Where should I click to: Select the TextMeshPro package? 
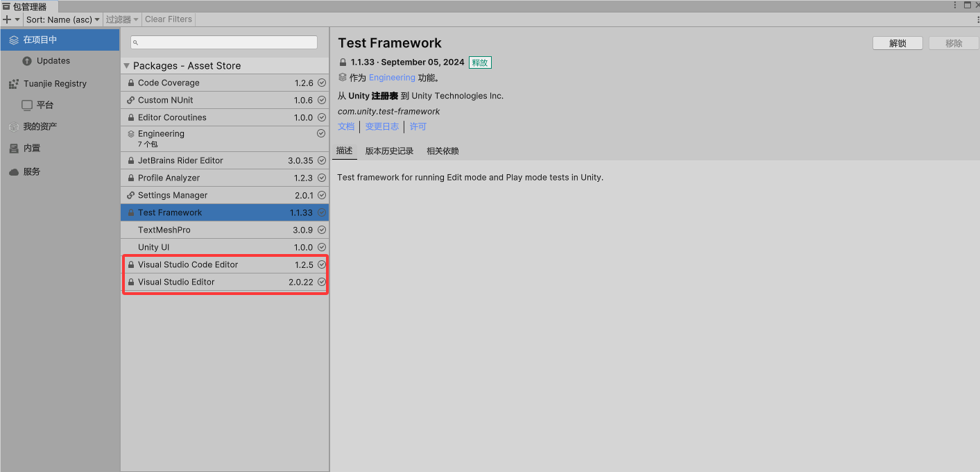225,230
